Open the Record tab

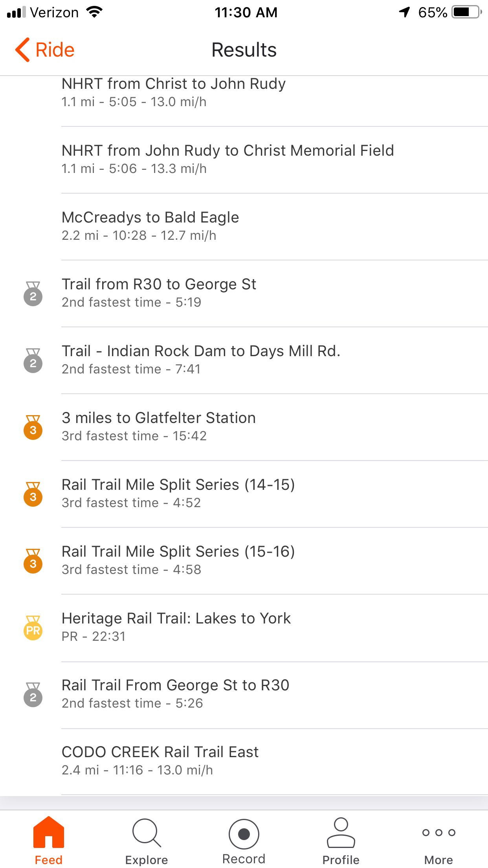(x=244, y=840)
